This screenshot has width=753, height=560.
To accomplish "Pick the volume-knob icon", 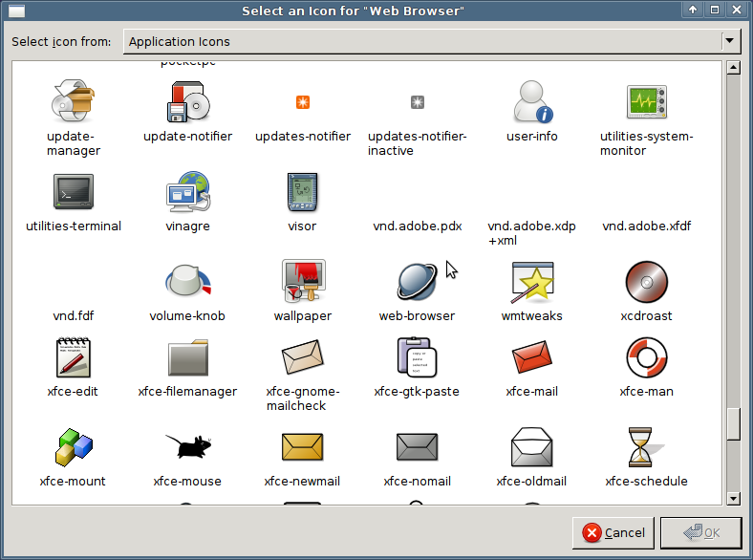I will (x=187, y=281).
